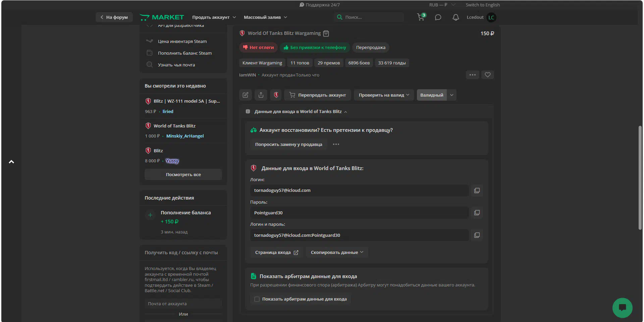Screen dimensions: 644x322
Task: Switch to English language
Action: coord(483,5)
